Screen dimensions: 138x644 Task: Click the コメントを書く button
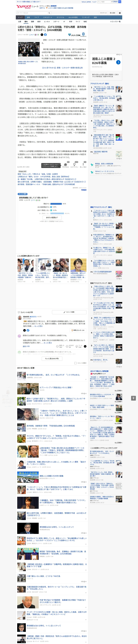69,312
